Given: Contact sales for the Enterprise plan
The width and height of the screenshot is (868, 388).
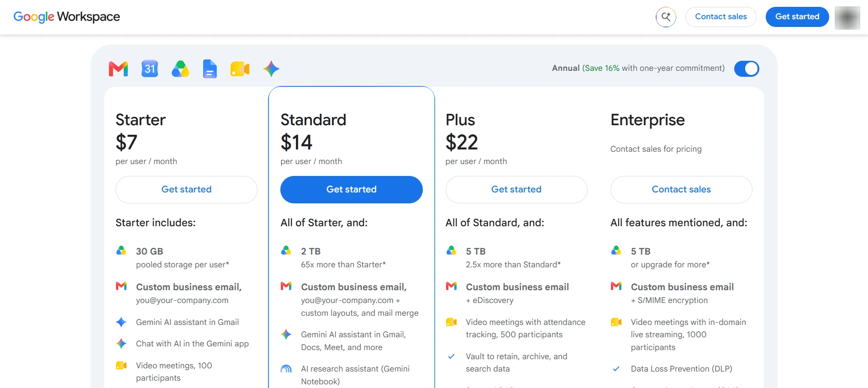Looking at the screenshot, I should click(681, 190).
